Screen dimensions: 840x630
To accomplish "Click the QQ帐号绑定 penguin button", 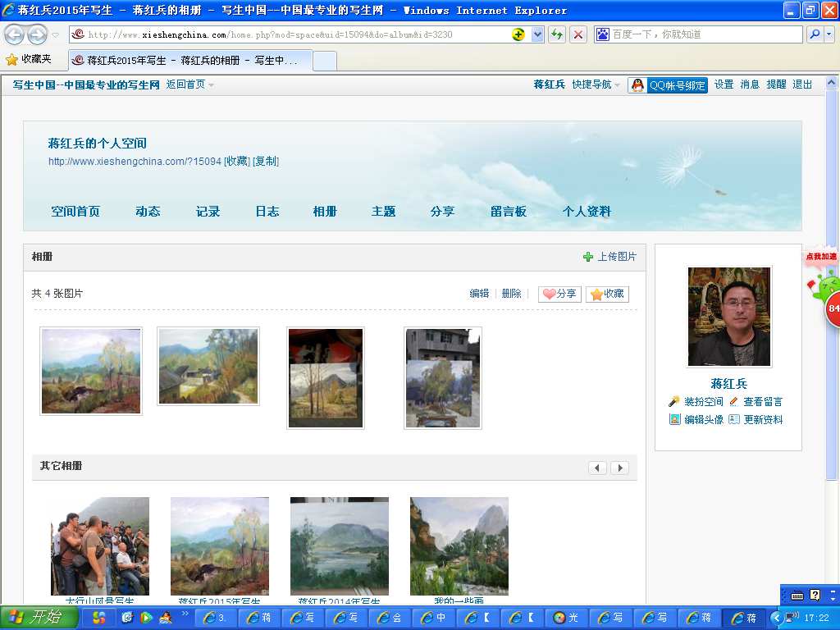I will tap(668, 85).
